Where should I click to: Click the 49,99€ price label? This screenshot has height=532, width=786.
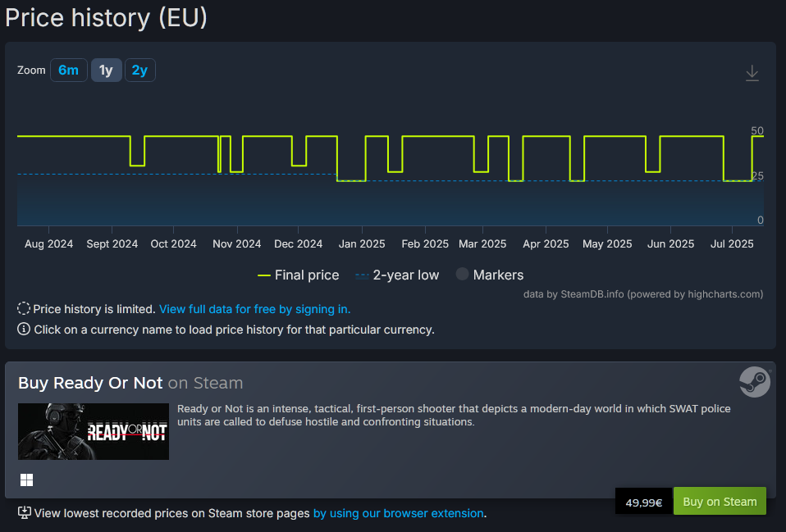tap(643, 502)
